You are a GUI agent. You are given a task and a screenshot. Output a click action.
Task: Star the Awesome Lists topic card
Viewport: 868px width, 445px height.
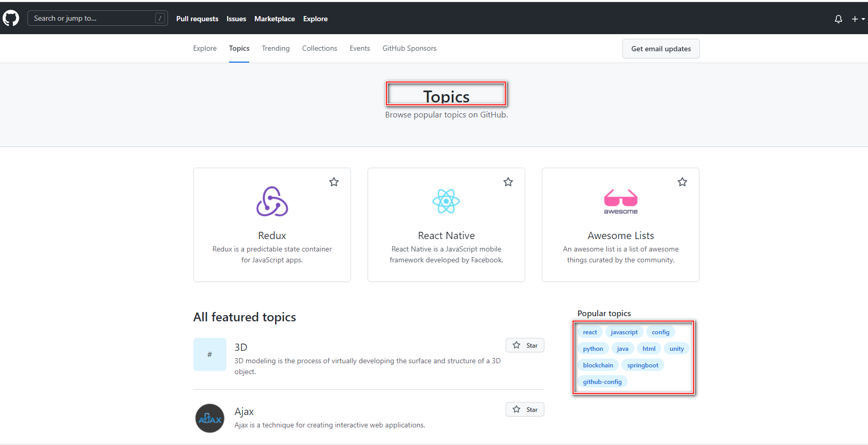pyautogui.click(x=682, y=182)
